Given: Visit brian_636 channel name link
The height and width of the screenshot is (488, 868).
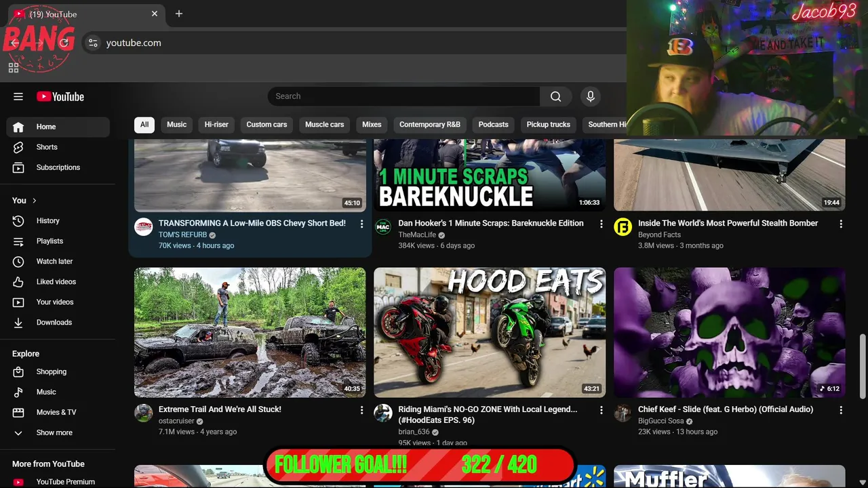Looking at the screenshot, I should coord(414,432).
